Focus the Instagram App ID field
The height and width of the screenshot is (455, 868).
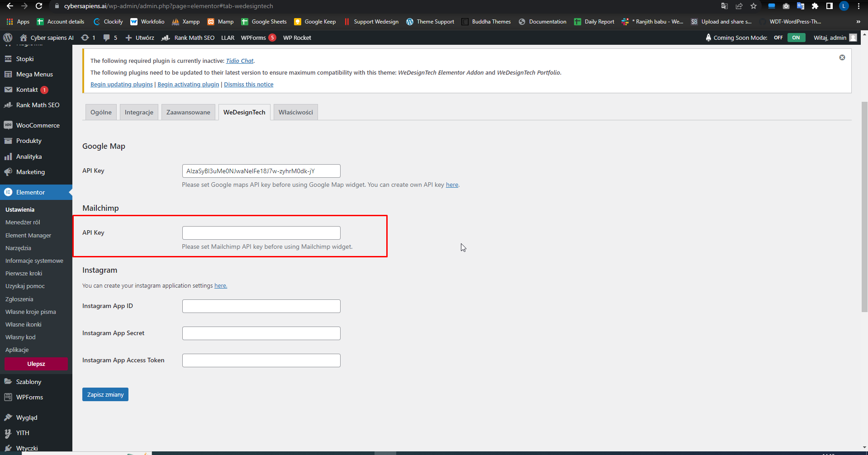tap(261, 306)
